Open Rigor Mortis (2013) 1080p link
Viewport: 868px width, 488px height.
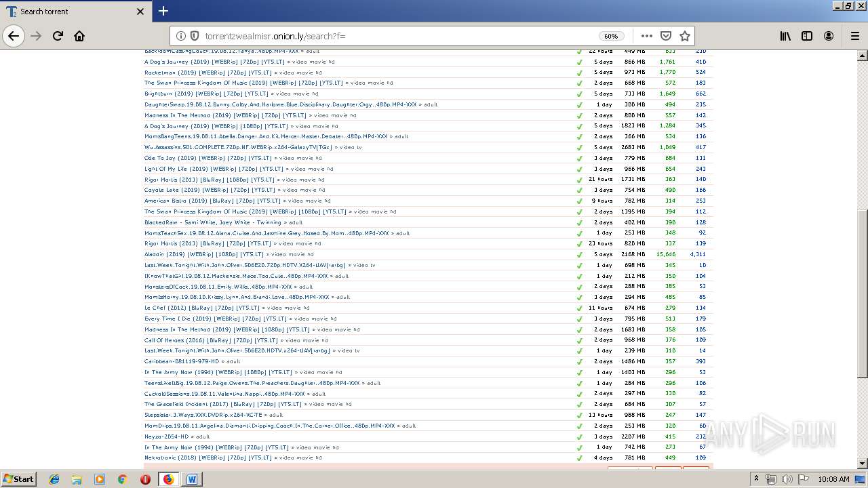coord(210,180)
